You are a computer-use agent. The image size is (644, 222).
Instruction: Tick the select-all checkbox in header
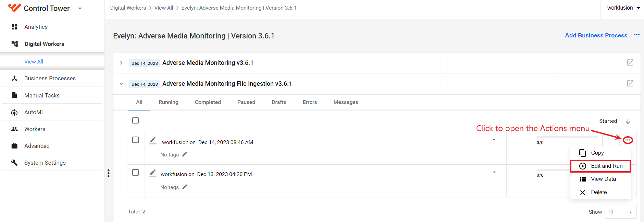point(136,120)
